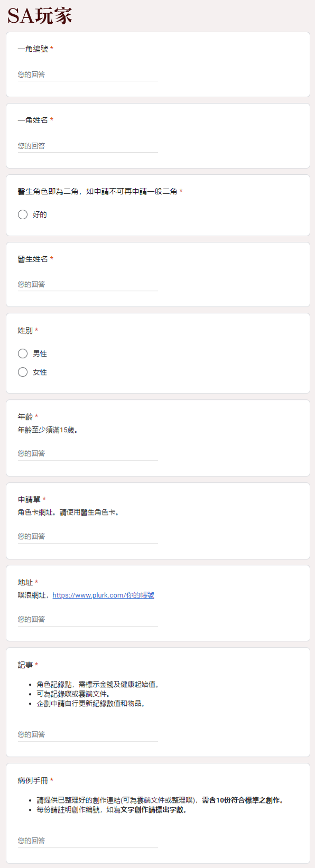Click the SA玩家 form title
The image size is (315, 868).
click(x=40, y=16)
